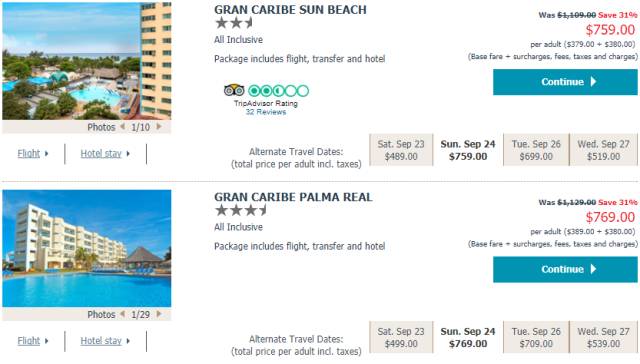Show next photo of Gran Caribe Palma Real
Image resolution: width=640 pixels, height=364 pixels.
(159, 314)
